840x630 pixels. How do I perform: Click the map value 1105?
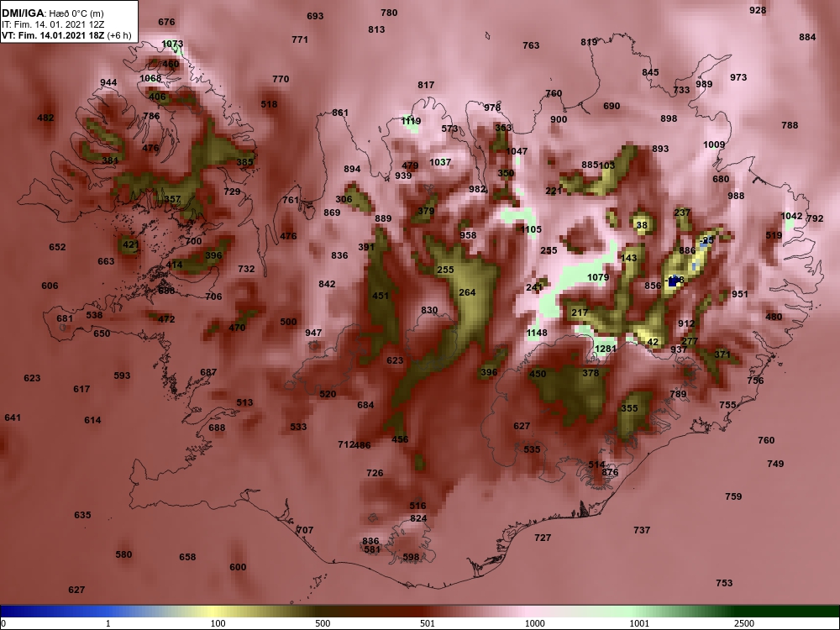click(531, 229)
